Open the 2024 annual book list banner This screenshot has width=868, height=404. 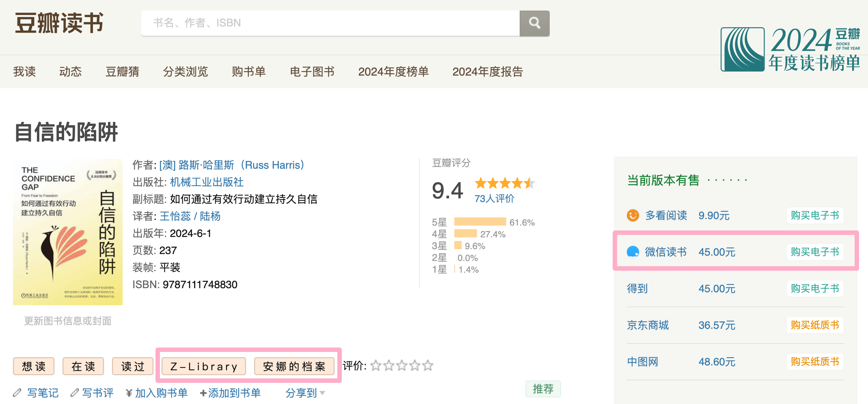[x=790, y=49]
